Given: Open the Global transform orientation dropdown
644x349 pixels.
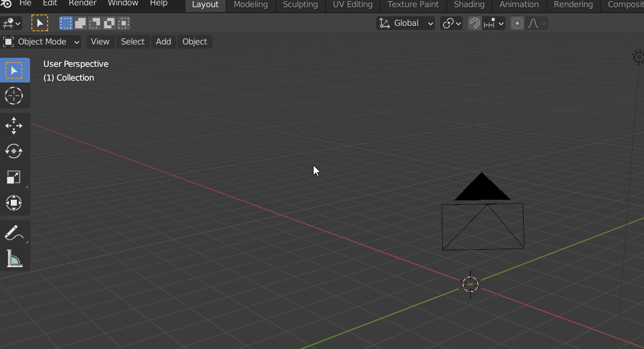Looking at the screenshot, I should point(406,23).
